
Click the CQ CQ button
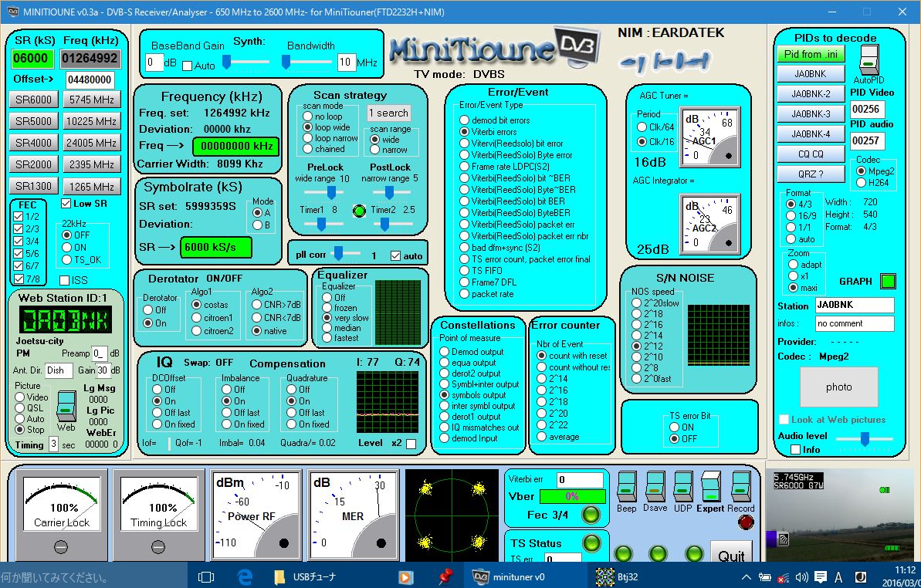tap(811, 154)
